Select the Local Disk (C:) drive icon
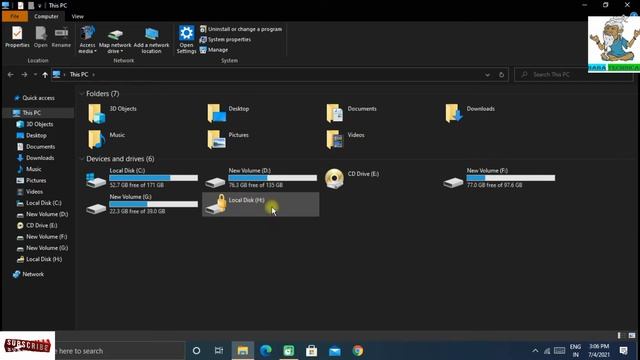 [96, 180]
